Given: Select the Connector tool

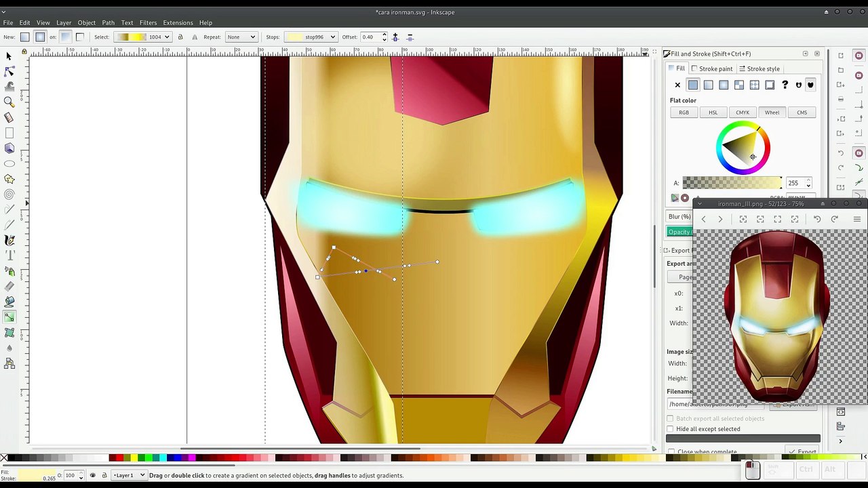Looking at the screenshot, I should [x=9, y=364].
